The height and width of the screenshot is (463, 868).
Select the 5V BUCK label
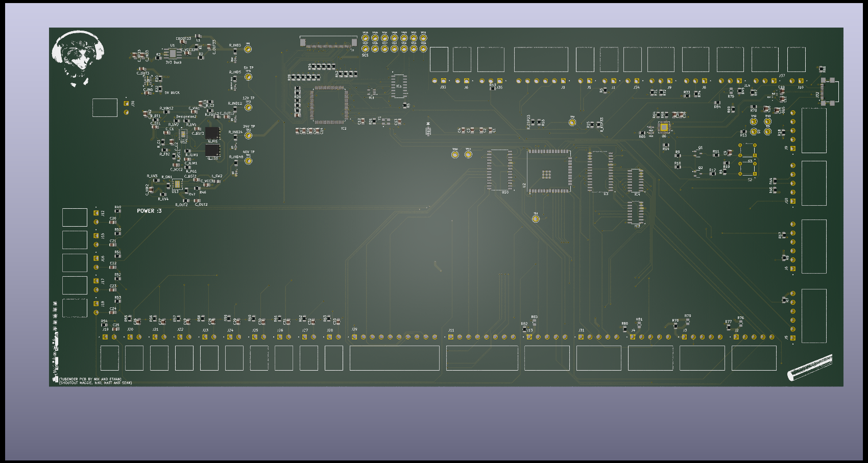click(172, 93)
